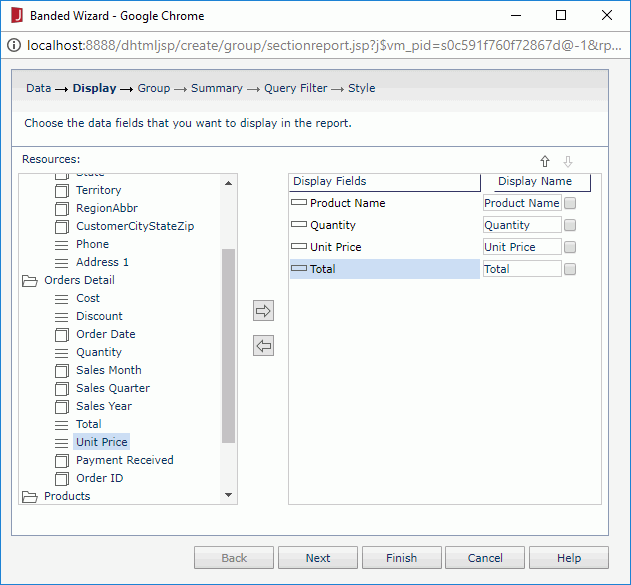The image size is (631, 585).
Task: Select Unit Price in the resources tree
Action: 102,442
